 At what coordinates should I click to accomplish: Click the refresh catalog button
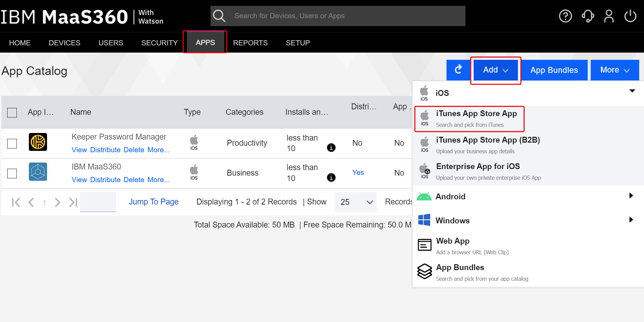pyautogui.click(x=458, y=70)
